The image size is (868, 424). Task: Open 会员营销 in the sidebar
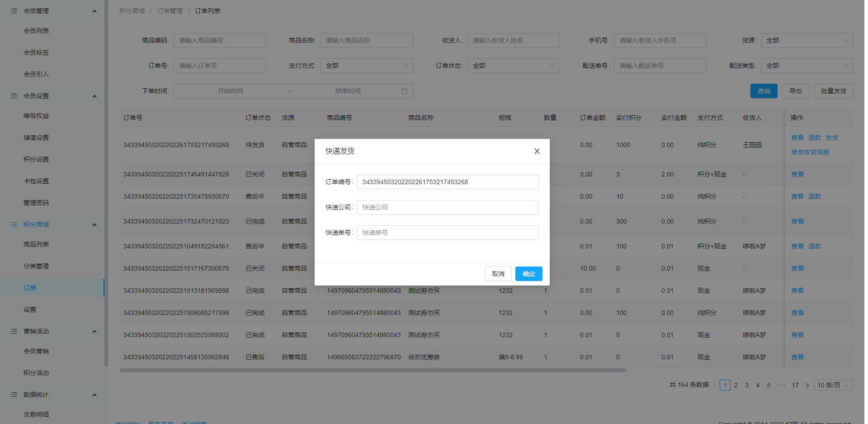click(x=36, y=351)
